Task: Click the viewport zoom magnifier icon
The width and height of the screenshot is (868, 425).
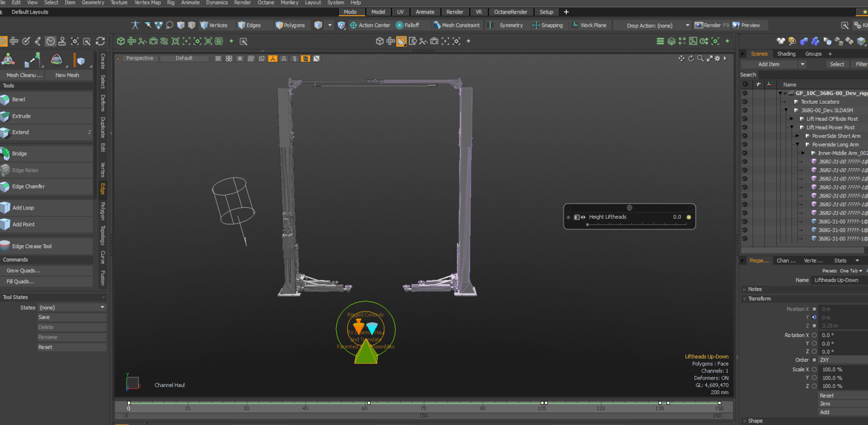Action: point(700,58)
